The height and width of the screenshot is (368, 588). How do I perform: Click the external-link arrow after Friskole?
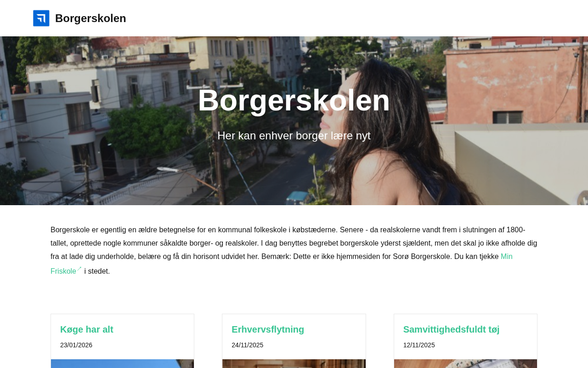[x=79, y=269]
